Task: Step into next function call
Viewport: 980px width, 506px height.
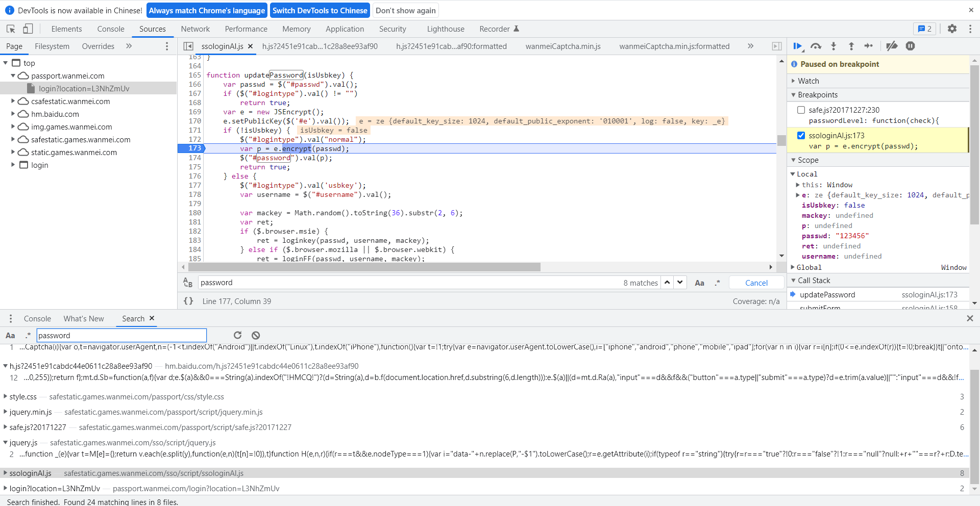Action: click(x=834, y=46)
